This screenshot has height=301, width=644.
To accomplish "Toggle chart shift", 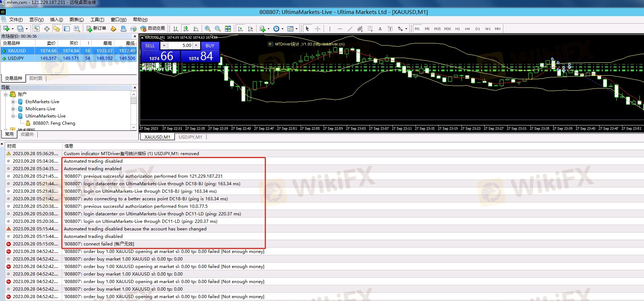I will (250, 29).
